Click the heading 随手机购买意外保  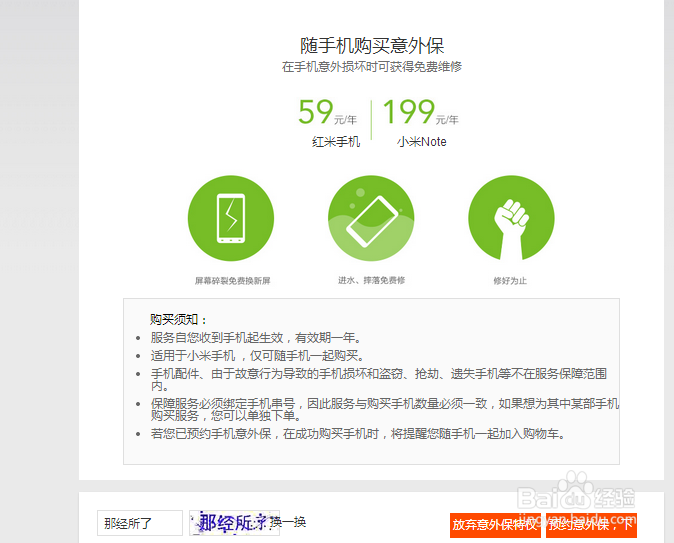click(x=372, y=46)
